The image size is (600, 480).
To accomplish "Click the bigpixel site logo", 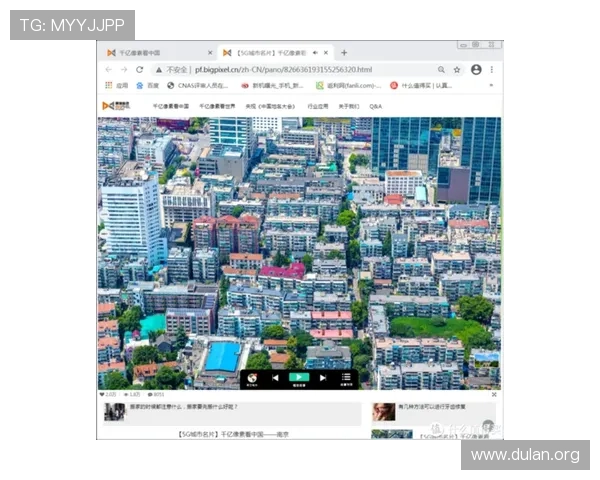I will 115,105.
